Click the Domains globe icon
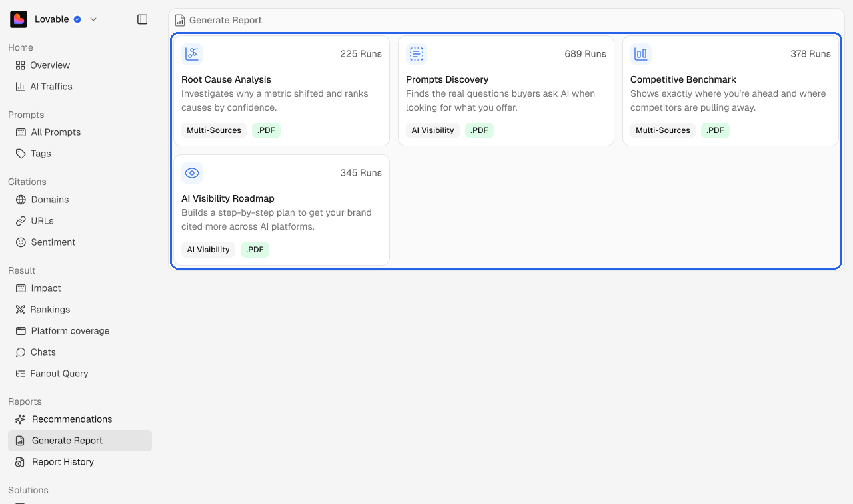The height and width of the screenshot is (504, 853). coord(21,200)
